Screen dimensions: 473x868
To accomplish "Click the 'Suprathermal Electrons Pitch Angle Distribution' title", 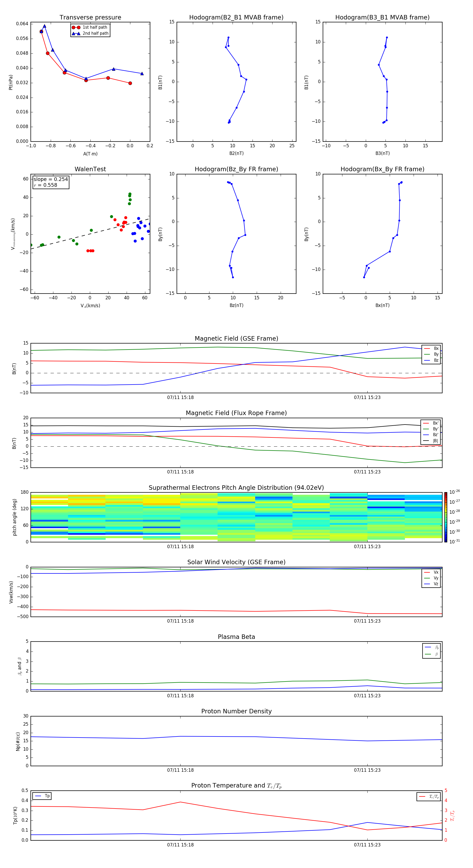I will click(236, 488).
